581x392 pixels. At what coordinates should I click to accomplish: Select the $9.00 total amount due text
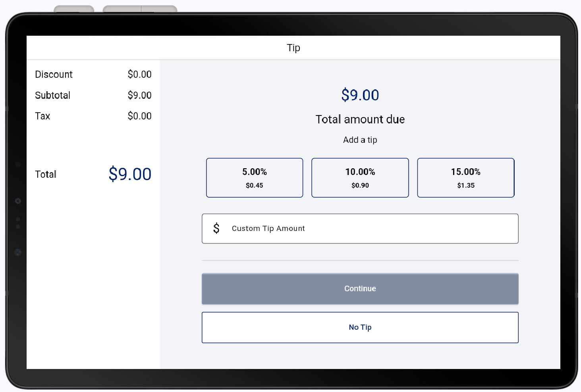click(x=360, y=95)
